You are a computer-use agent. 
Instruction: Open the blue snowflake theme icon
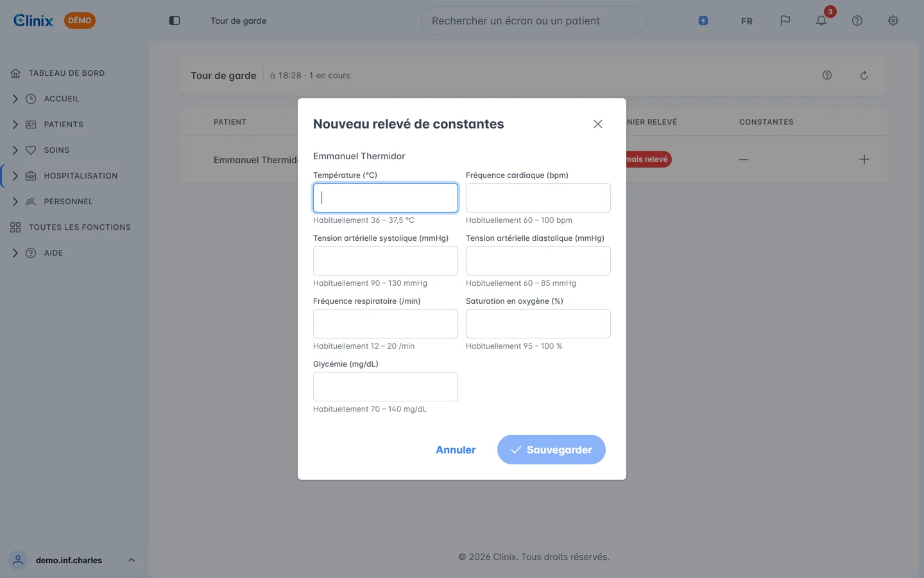pyautogui.click(x=703, y=21)
